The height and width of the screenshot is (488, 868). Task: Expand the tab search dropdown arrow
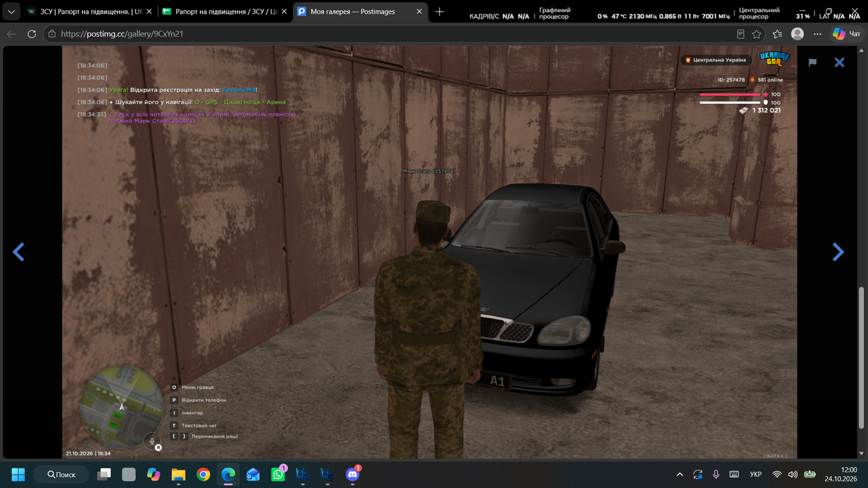click(12, 12)
